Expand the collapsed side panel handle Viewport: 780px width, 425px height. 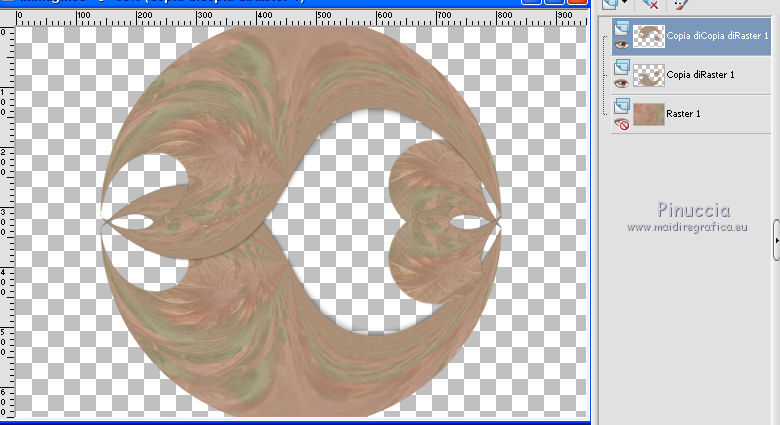[x=776, y=240]
